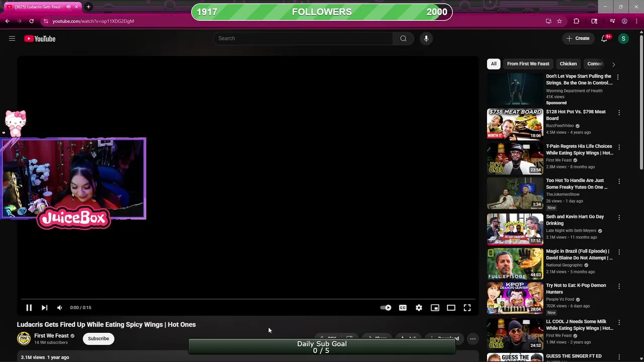Open the vape sponsored ad title
The width and height of the screenshot is (644, 362).
tap(579, 79)
